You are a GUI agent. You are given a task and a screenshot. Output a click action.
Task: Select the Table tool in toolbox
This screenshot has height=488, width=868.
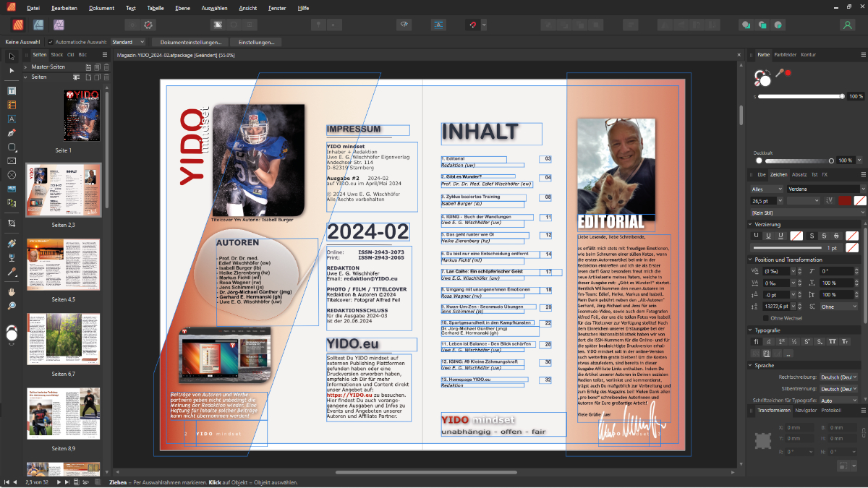(12, 105)
